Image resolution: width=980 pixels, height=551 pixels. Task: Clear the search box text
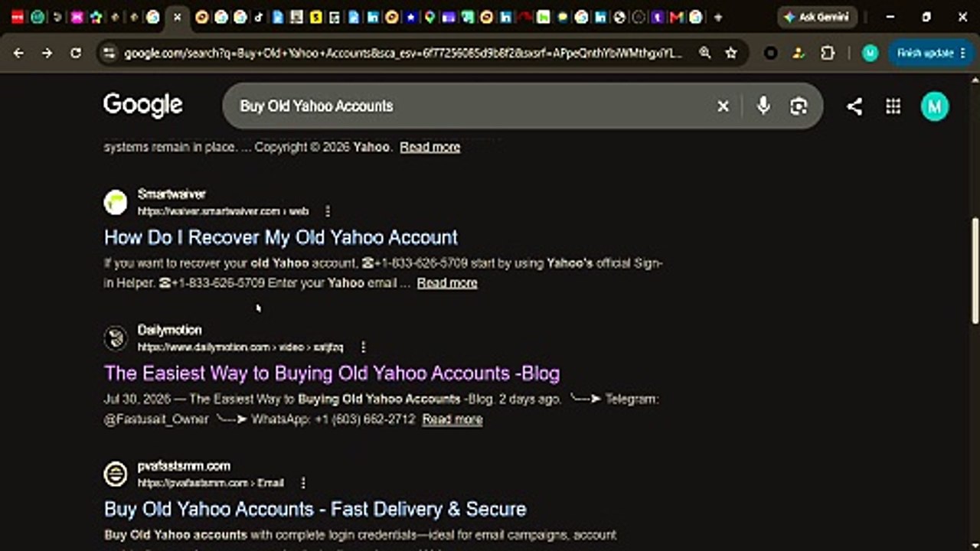(x=723, y=106)
